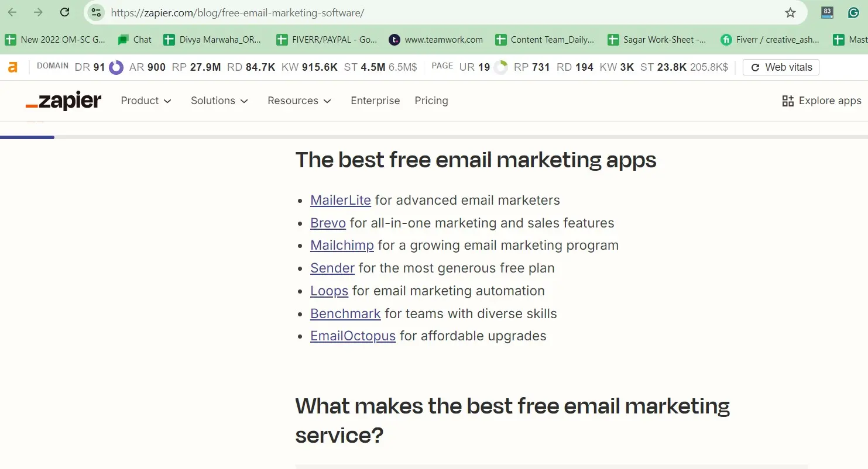Click the page UR 19 metric
This screenshot has height=469, width=868.
[x=475, y=67]
